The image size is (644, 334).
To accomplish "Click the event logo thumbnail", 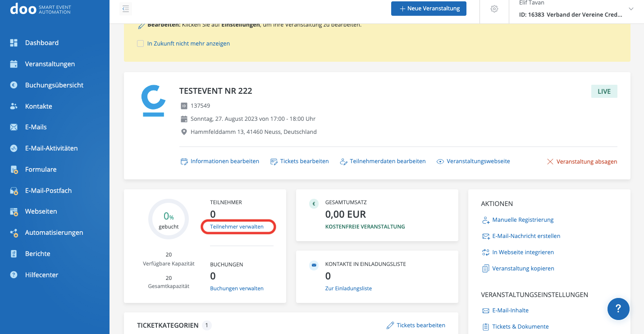I will pyautogui.click(x=153, y=101).
